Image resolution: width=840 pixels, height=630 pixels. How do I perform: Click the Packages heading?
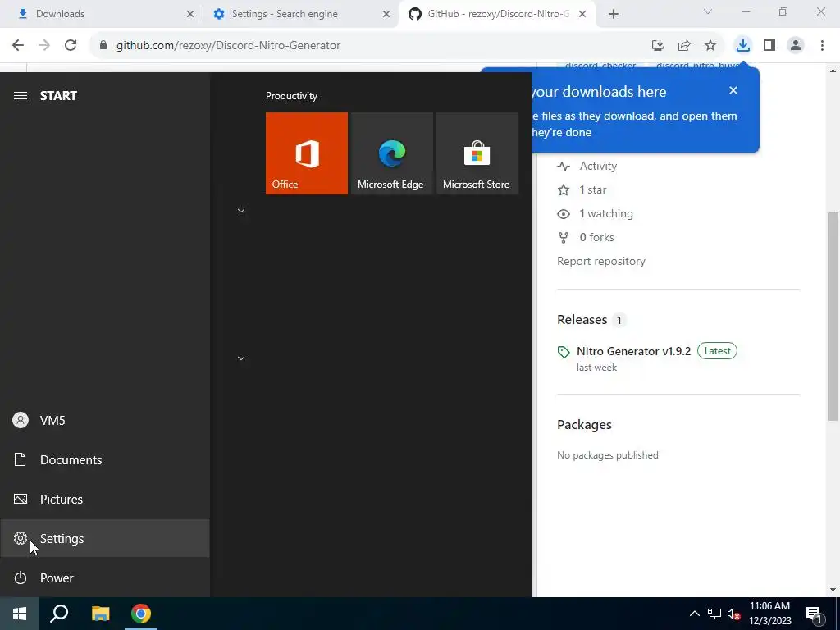coord(584,425)
